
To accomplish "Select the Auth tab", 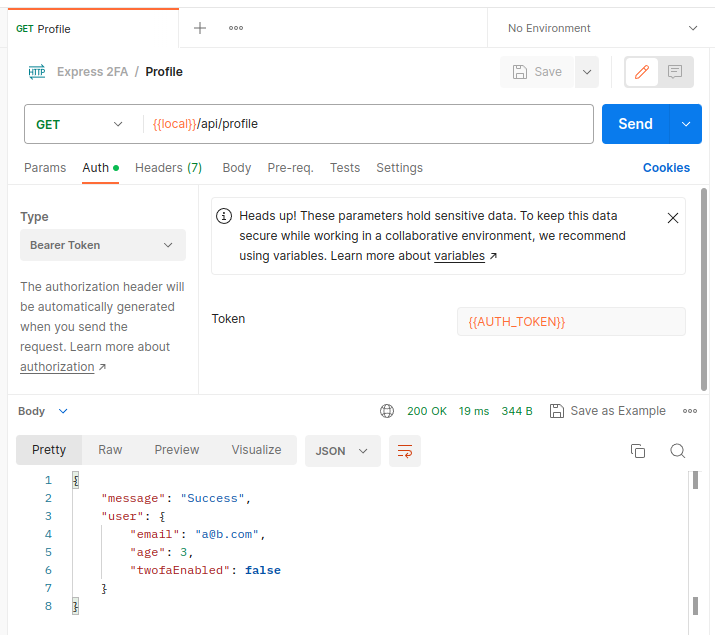I will pos(100,168).
